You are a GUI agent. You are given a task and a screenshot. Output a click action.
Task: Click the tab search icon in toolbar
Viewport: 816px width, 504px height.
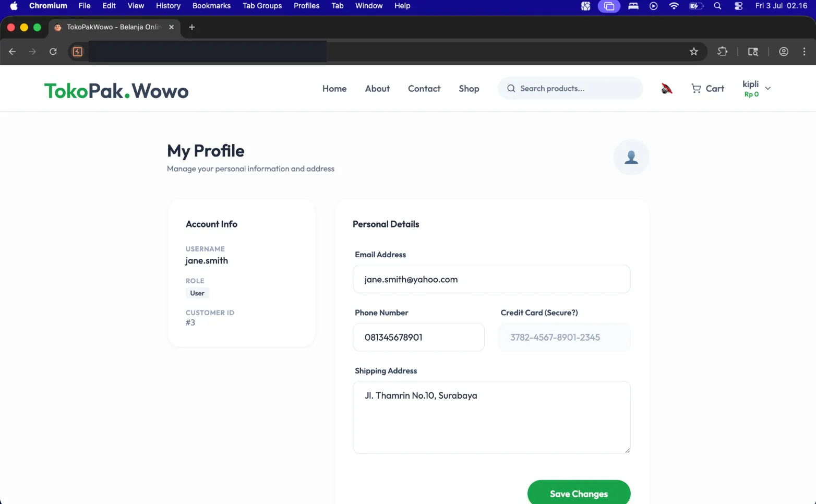coord(753,52)
